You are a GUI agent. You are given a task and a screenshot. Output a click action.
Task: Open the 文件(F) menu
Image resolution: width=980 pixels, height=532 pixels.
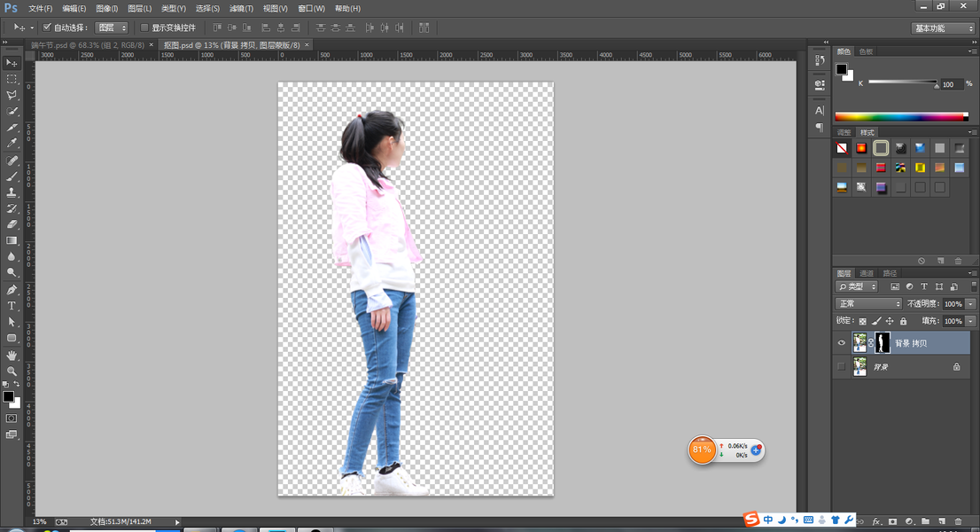point(40,8)
